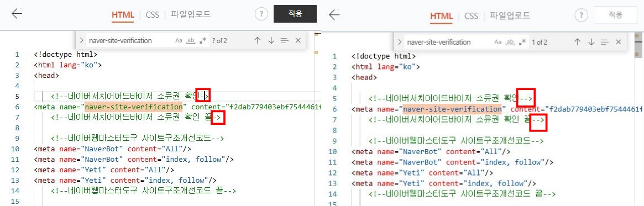Go back using right editor's arrow

(334, 15)
